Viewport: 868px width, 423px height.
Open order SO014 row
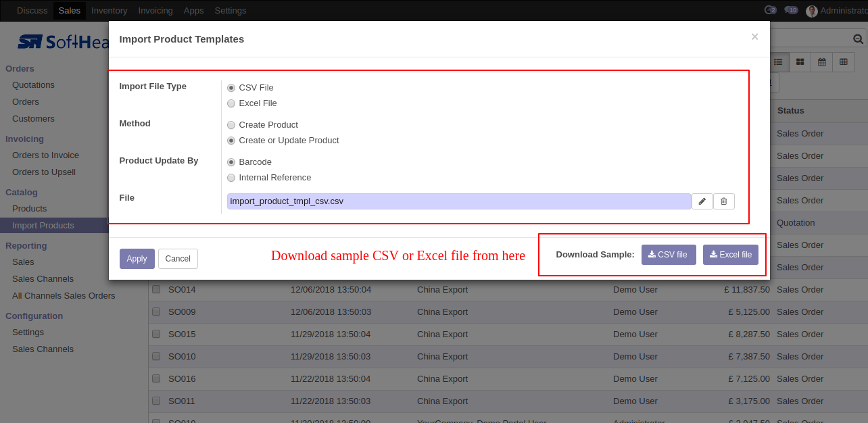pyautogui.click(x=508, y=290)
